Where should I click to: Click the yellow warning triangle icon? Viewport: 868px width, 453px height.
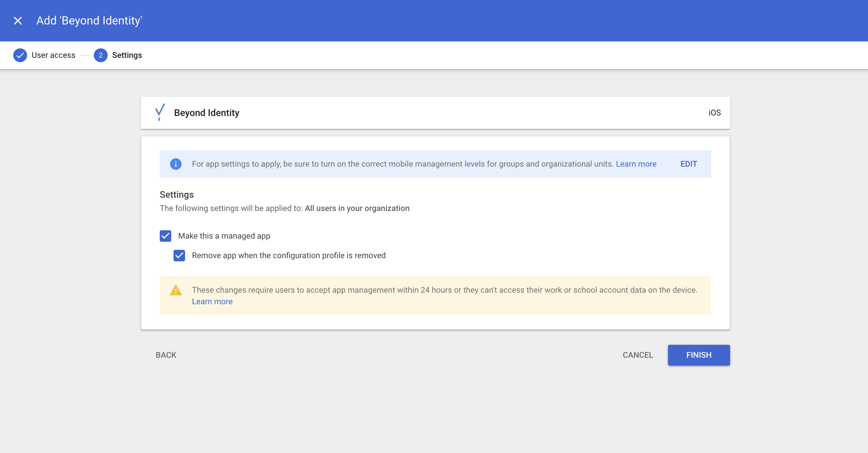(176, 290)
